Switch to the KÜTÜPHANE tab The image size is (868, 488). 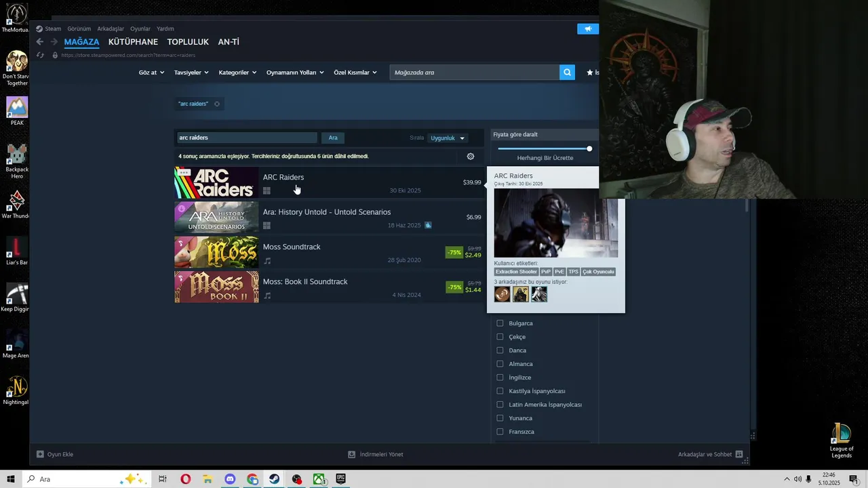[133, 42]
